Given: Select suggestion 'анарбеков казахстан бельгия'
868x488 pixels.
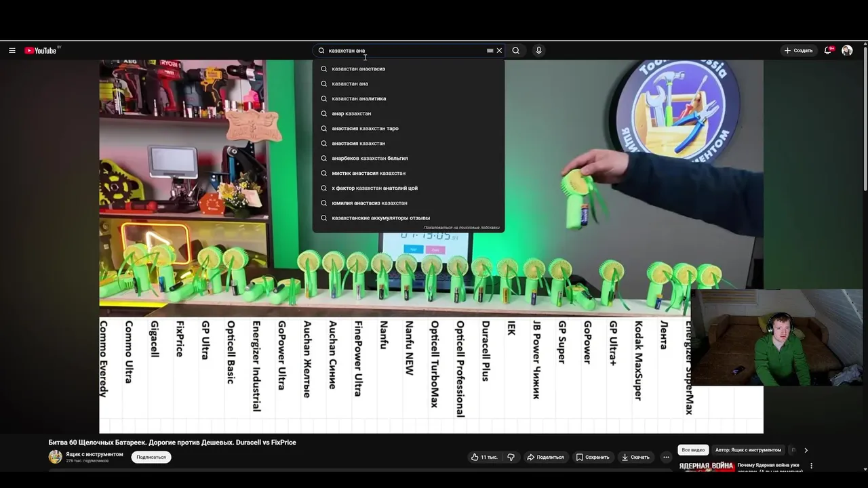Looking at the screenshot, I should coord(408,158).
